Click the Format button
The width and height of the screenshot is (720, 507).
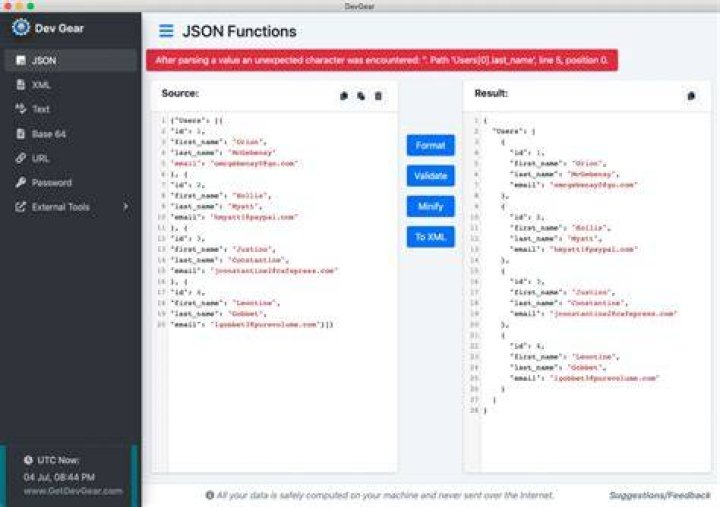tap(430, 145)
